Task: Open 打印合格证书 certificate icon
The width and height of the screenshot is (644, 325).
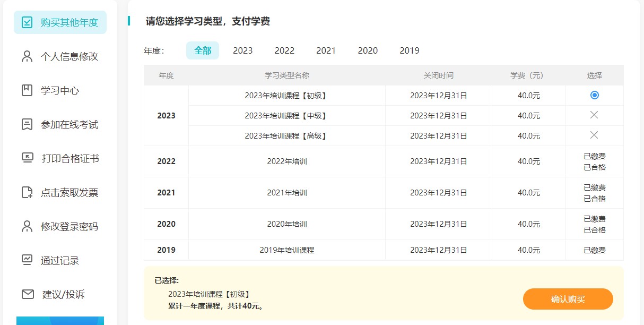Action: pos(27,158)
